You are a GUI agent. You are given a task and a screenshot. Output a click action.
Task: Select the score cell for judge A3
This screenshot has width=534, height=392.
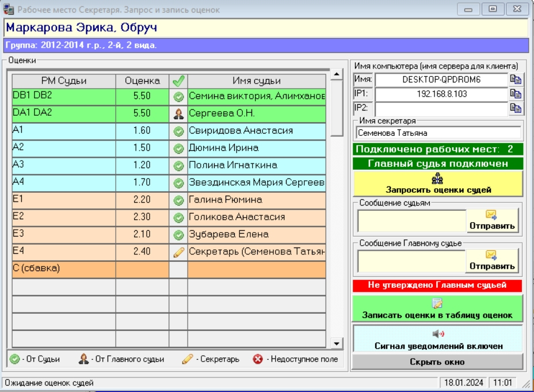(142, 165)
